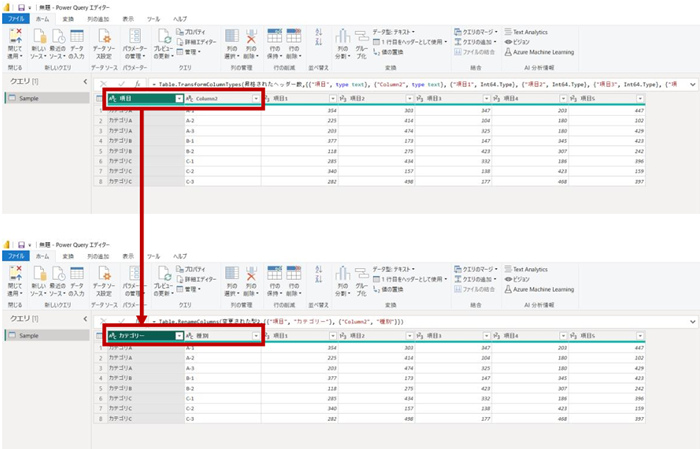Select Sample query in top window's query pane
This screenshot has height=449, width=700.
click(x=29, y=98)
